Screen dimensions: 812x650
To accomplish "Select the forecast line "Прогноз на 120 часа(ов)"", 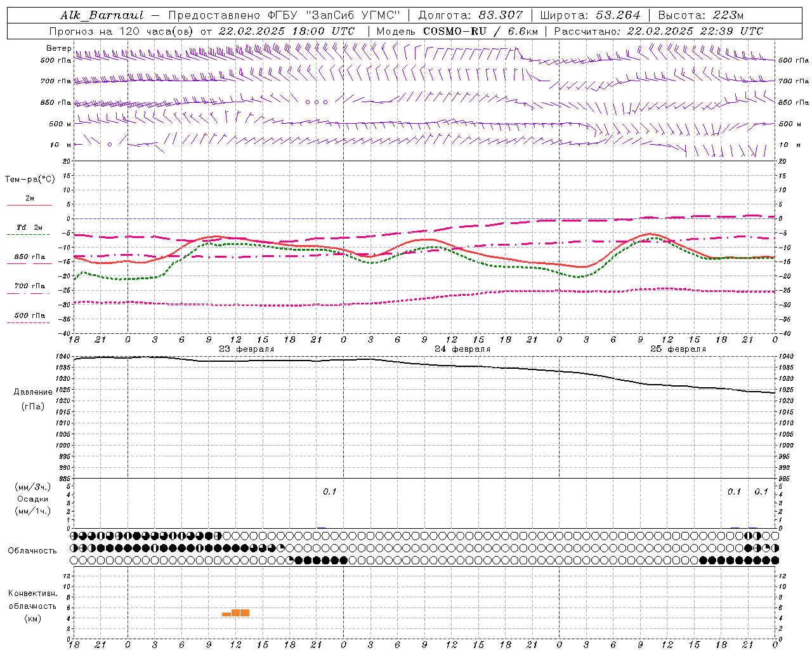I will click(122, 31).
